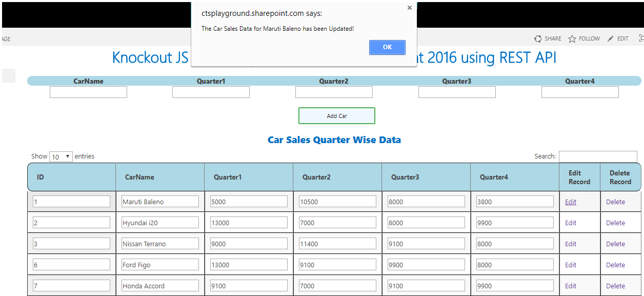Click the Delete link for Nissan Terrano
The image size is (644, 296).
pos(615,244)
